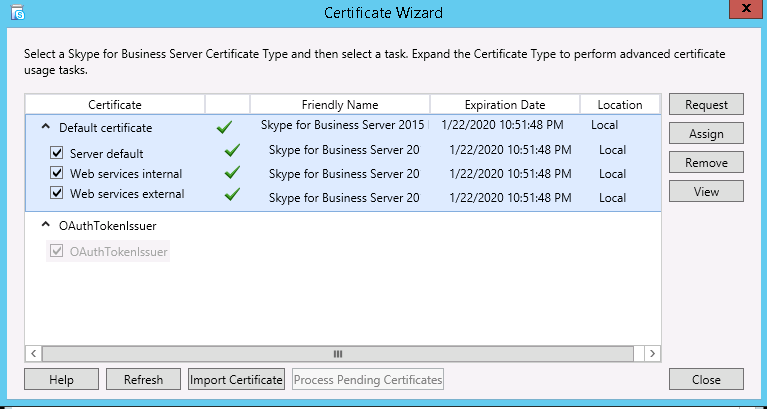The height and width of the screenshot is (409, 767).
Task: Click Local location on Default certificate row
Action: click(x=605, y=125)
